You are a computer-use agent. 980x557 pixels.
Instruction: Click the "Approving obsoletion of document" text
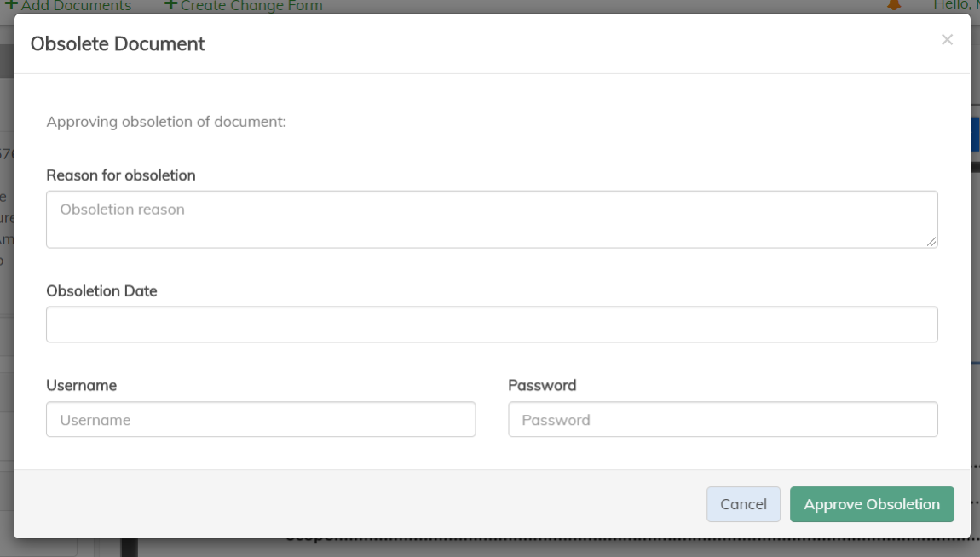(166, 122)
